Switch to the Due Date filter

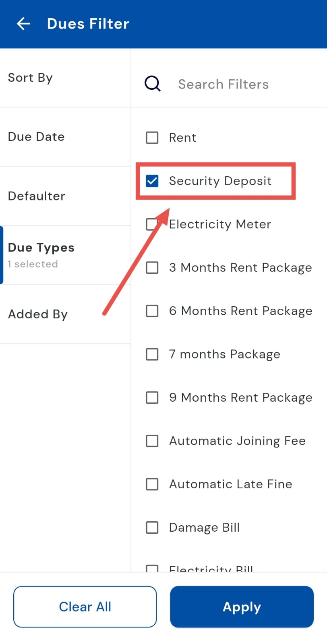tap(65, 137)
